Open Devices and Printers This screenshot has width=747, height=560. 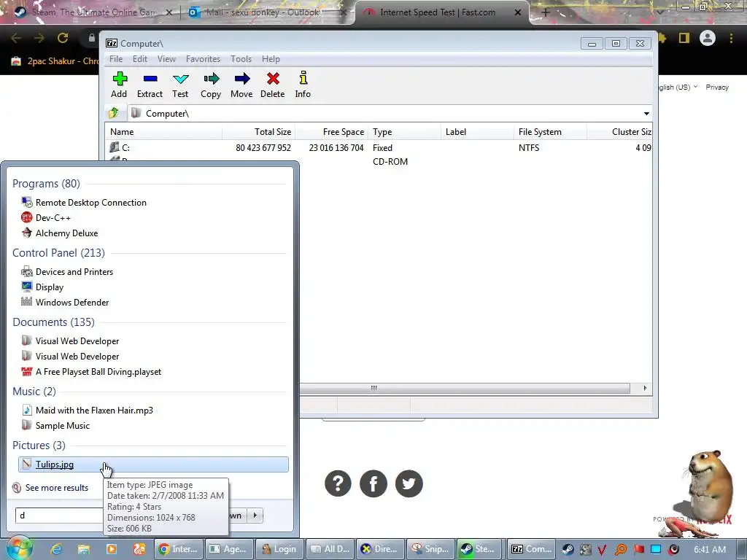pyautogui.click(x=67, y=272)
